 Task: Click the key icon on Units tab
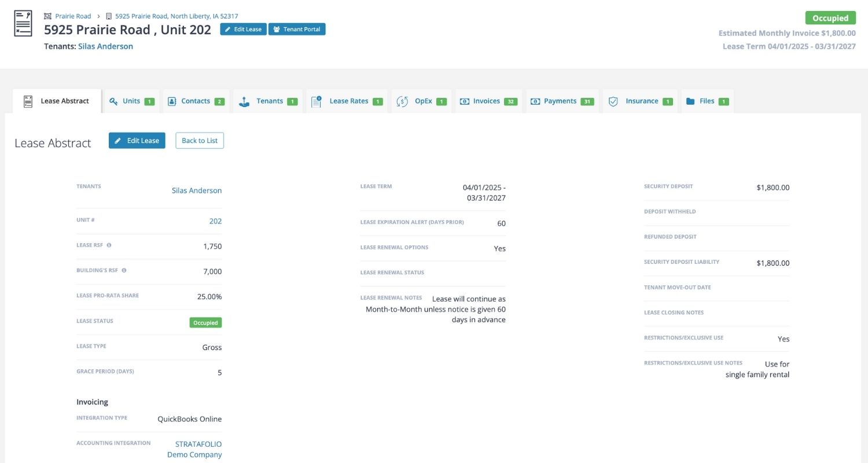point(113,101)
